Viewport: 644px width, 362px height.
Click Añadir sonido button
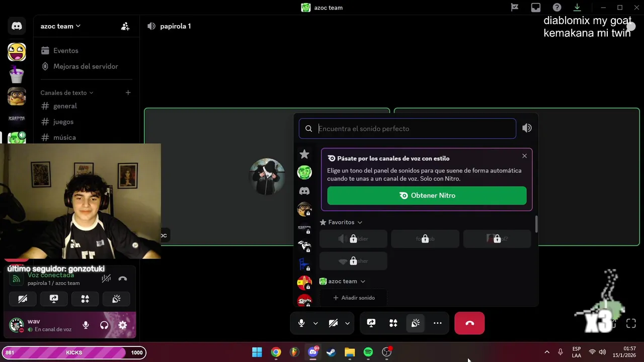coord(354,298)
